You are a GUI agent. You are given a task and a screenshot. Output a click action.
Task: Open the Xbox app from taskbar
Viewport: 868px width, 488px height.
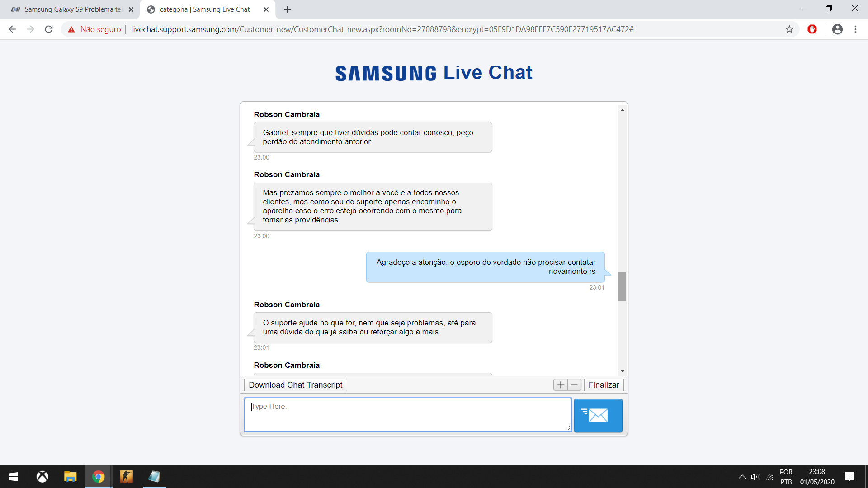coord(42,477)
